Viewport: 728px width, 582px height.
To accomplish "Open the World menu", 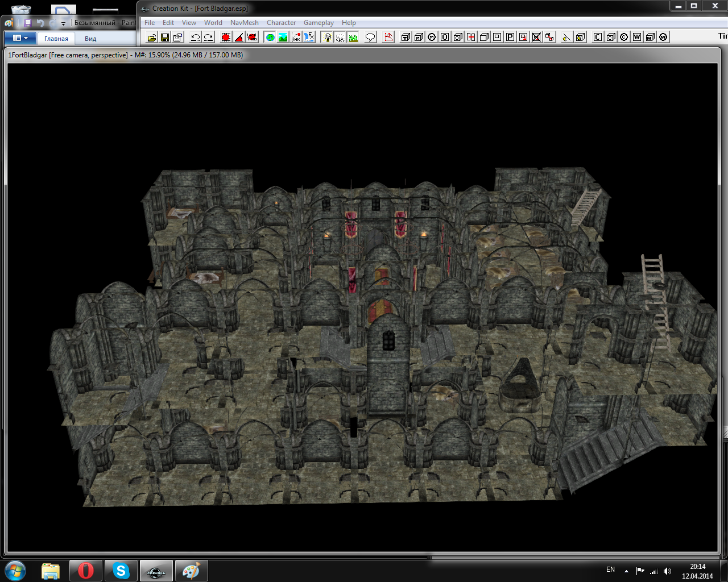I will (213, 23).
